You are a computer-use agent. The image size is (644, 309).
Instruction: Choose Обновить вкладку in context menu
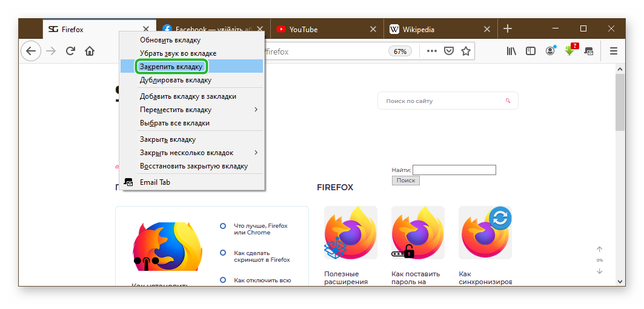192,40
